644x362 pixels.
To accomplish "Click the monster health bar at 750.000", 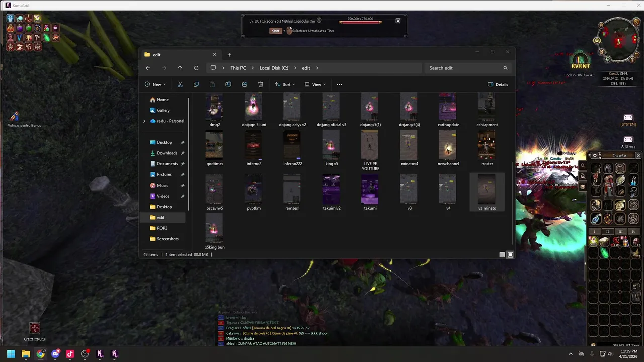I will pos(360,22).
